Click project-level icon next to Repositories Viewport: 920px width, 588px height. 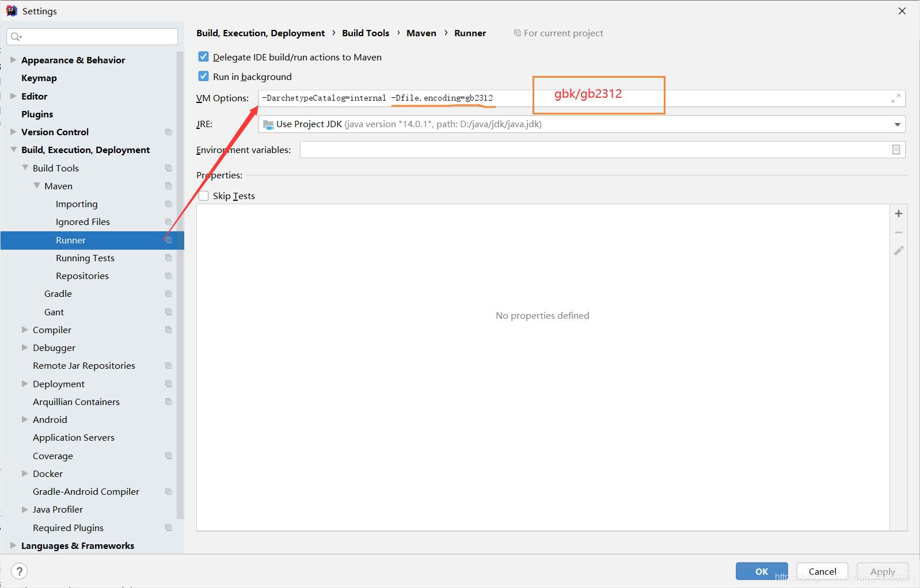[x=168, y=276]
